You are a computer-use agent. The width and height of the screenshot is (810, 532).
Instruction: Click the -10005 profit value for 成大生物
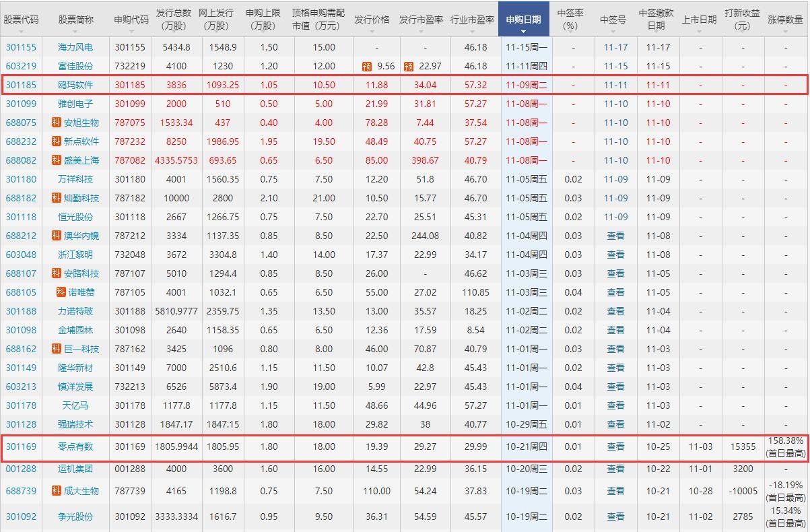click(743, 491)
